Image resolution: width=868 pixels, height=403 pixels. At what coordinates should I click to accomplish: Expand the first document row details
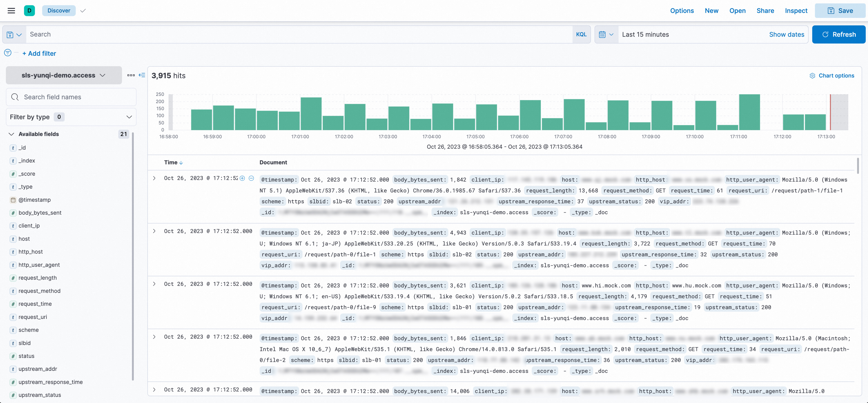pyautogui.click(x=154, y=178)
